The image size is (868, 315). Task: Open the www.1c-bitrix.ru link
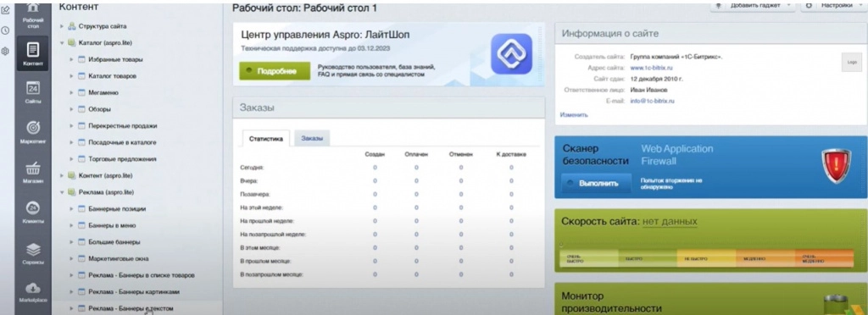coord(651,68)
